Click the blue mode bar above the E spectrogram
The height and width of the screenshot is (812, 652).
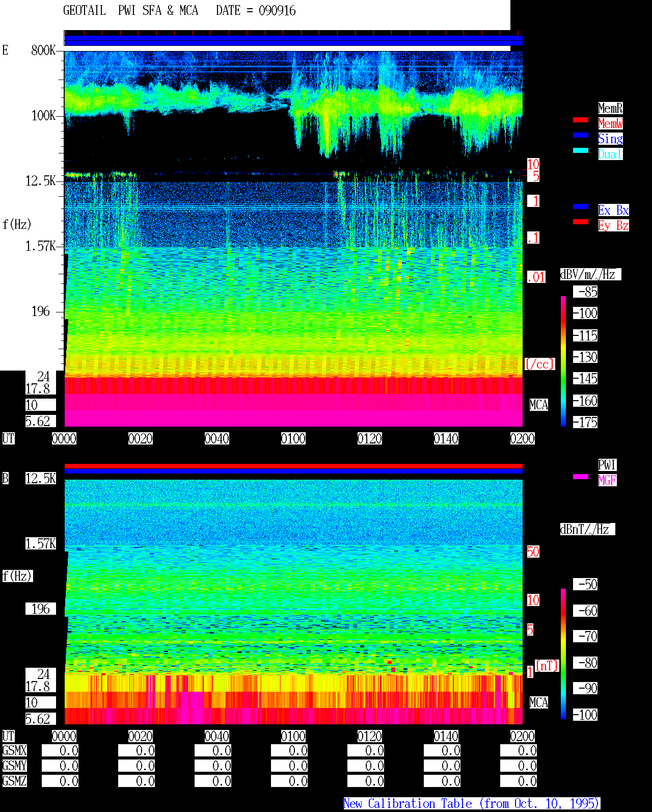(293, 40)
